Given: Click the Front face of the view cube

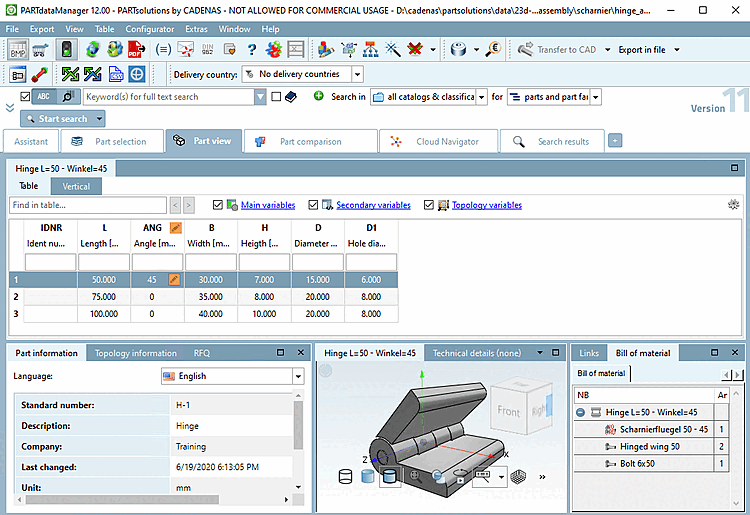Looking at the screenshot, I should 508,411.
